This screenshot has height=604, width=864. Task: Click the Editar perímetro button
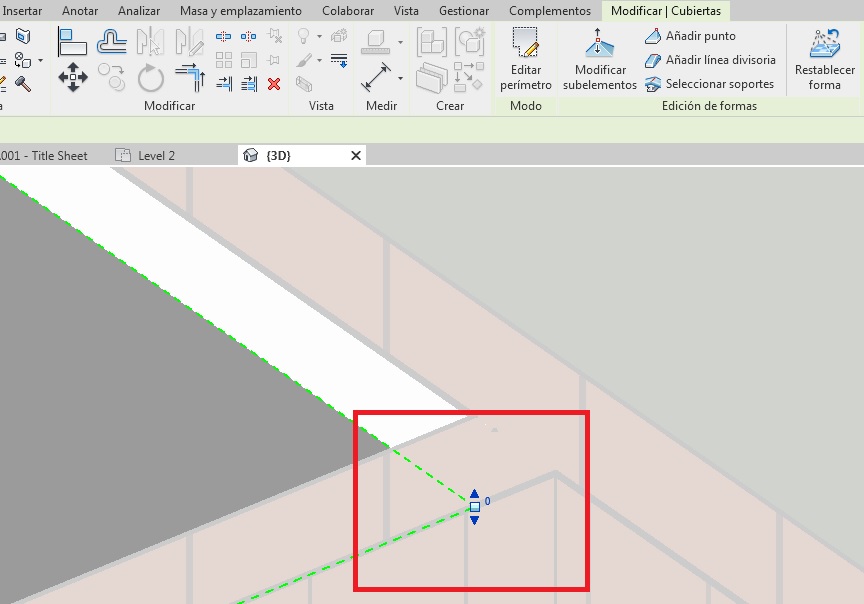pos(525,59)
